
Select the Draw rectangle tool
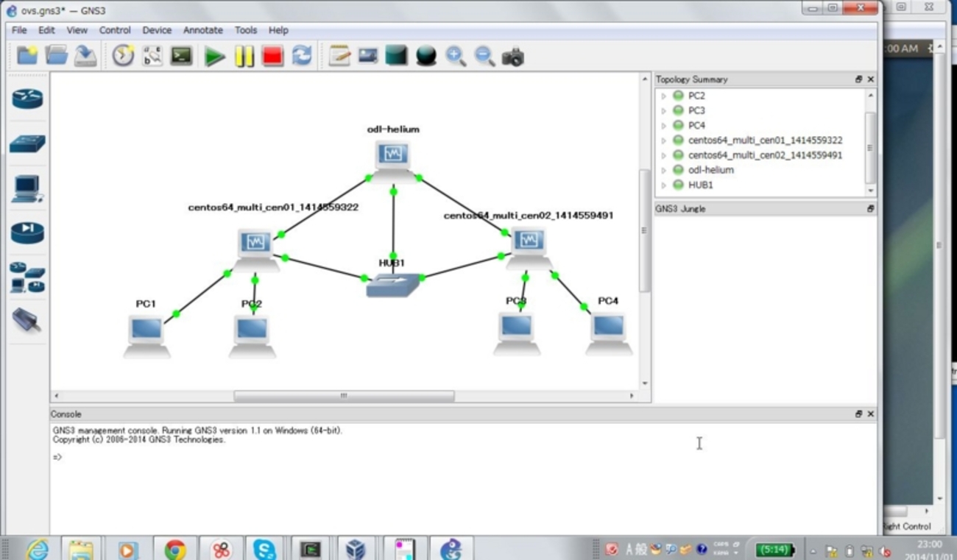click(396, 56)
